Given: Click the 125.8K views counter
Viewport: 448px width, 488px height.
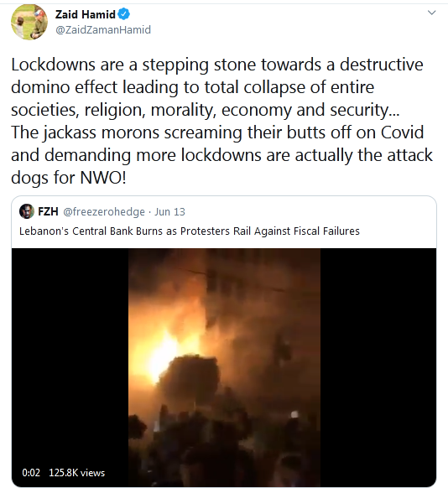Looking at the screenshot, I should 77,473.
